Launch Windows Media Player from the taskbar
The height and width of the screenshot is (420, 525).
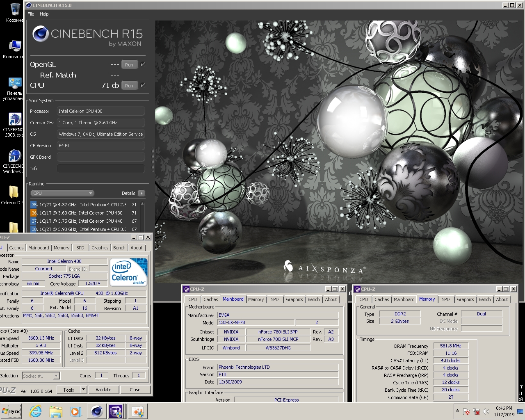tap(75, 411)
